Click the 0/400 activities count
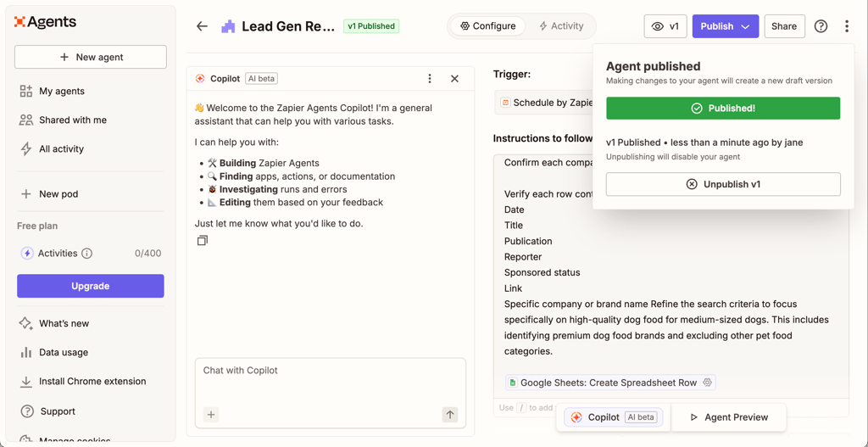 147,254
